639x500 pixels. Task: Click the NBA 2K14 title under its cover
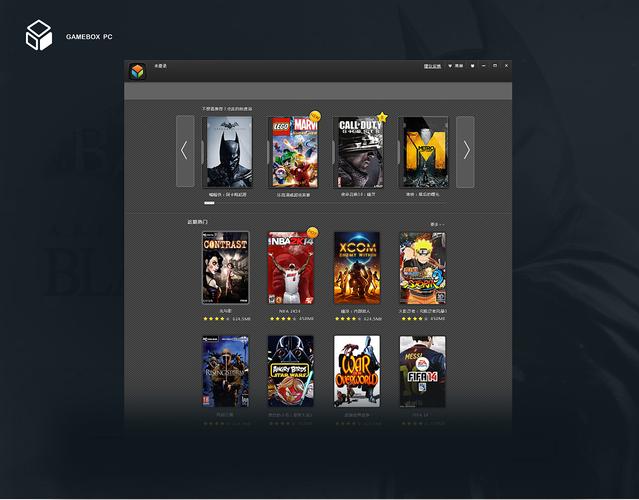(290, 311)
